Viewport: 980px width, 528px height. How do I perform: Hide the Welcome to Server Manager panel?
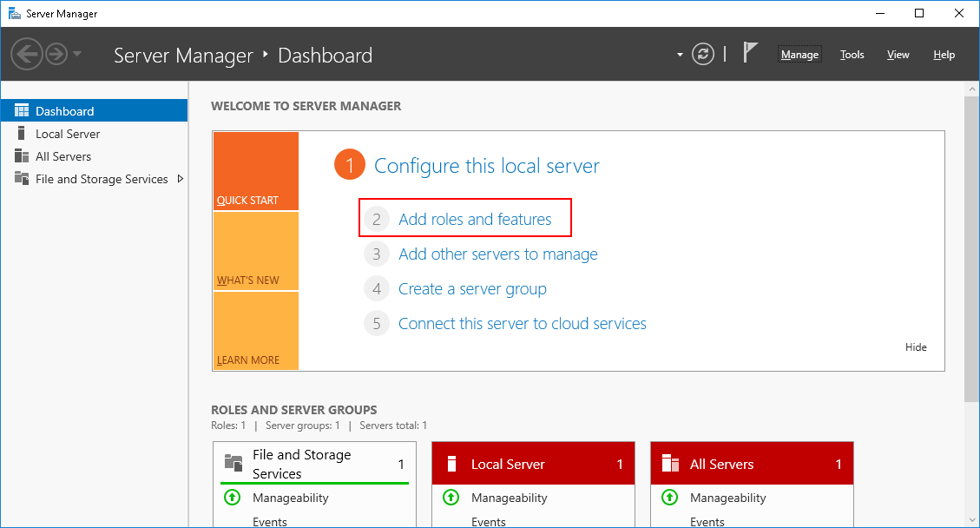pyautogui.click(x=915, y=346)
